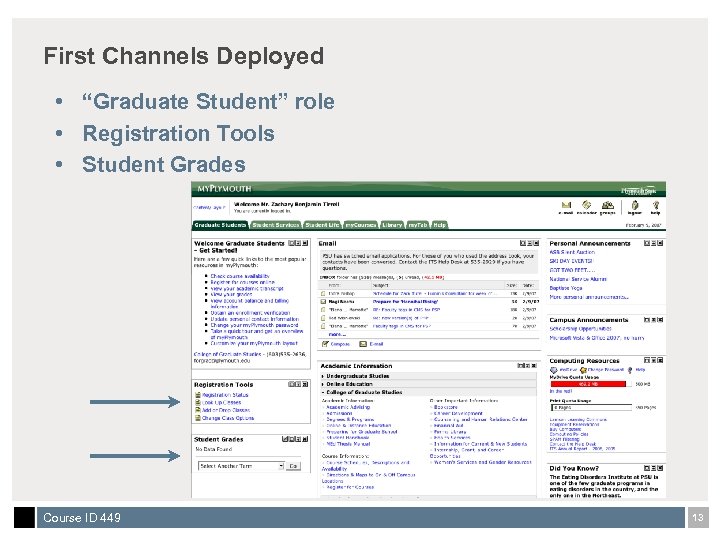The image size is (720, 540).
Task: Click the Registration Status list icon
Action: point(198,395)
